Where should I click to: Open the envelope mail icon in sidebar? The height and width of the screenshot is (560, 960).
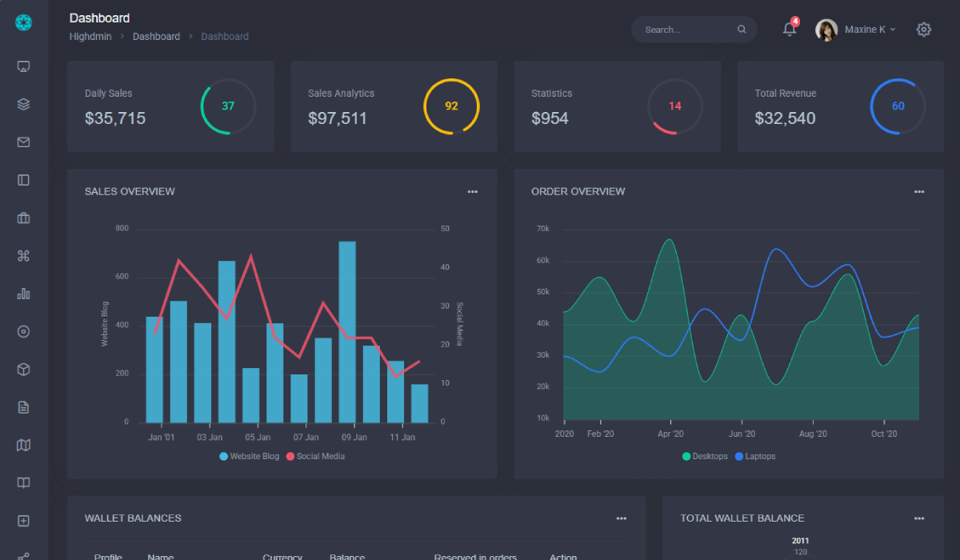pos(23,142)
